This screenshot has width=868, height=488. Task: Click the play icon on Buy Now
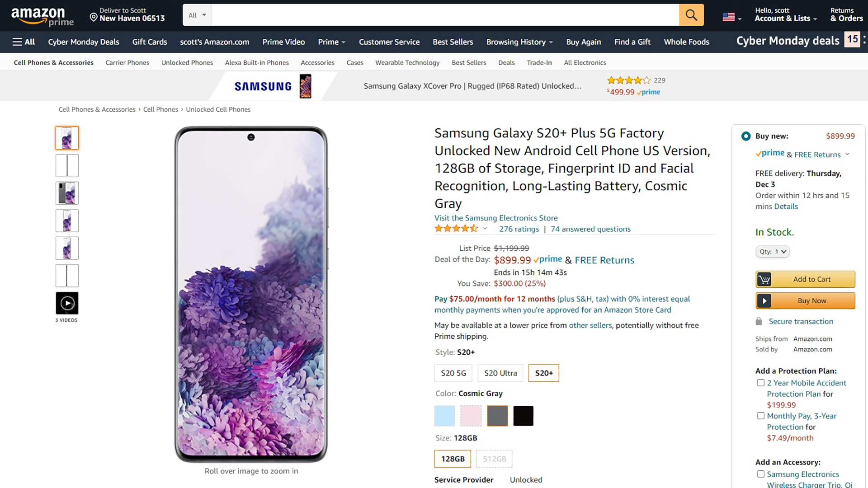tap(764, 301)
